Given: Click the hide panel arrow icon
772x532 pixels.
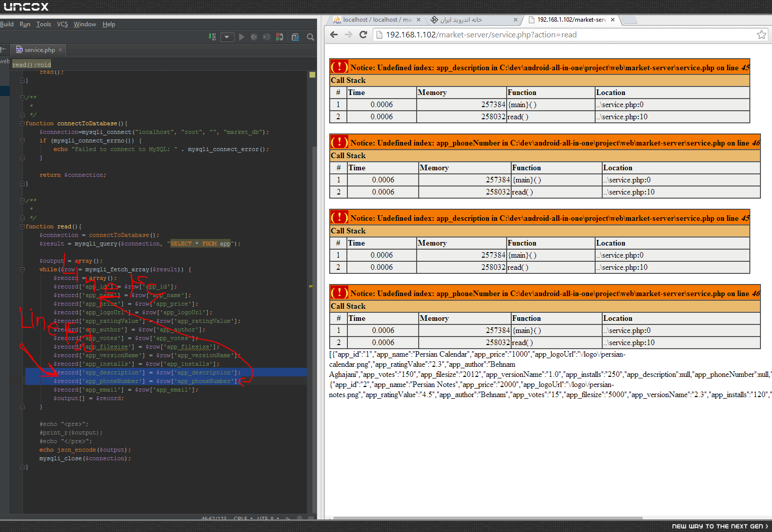Looking at the screenshot, I should [3, 50].
